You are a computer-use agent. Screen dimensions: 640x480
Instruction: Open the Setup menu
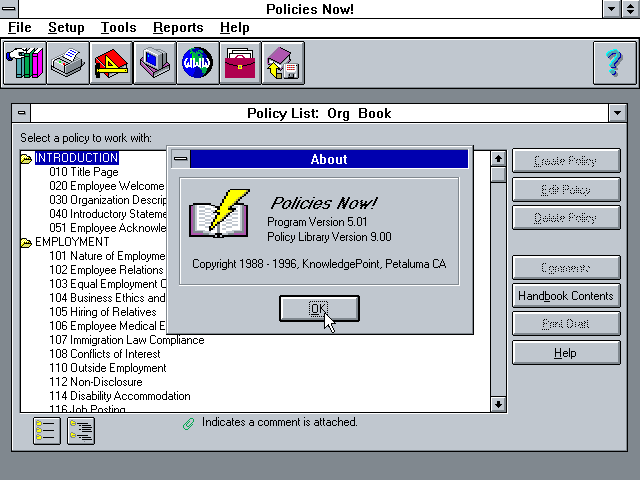[x=66, y=27]
